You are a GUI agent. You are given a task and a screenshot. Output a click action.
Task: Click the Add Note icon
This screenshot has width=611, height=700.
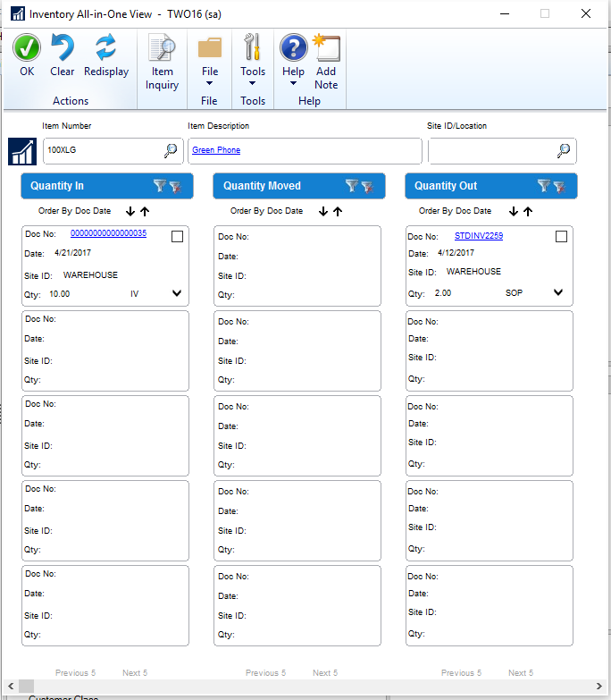(x=326, y=49)
